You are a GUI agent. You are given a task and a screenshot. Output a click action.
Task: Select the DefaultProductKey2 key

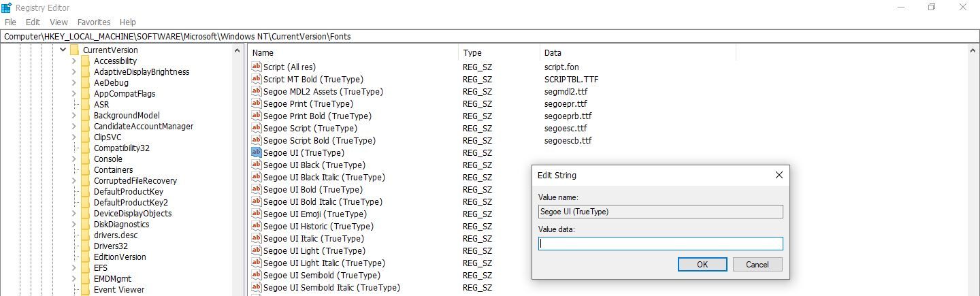coord(131,202)
